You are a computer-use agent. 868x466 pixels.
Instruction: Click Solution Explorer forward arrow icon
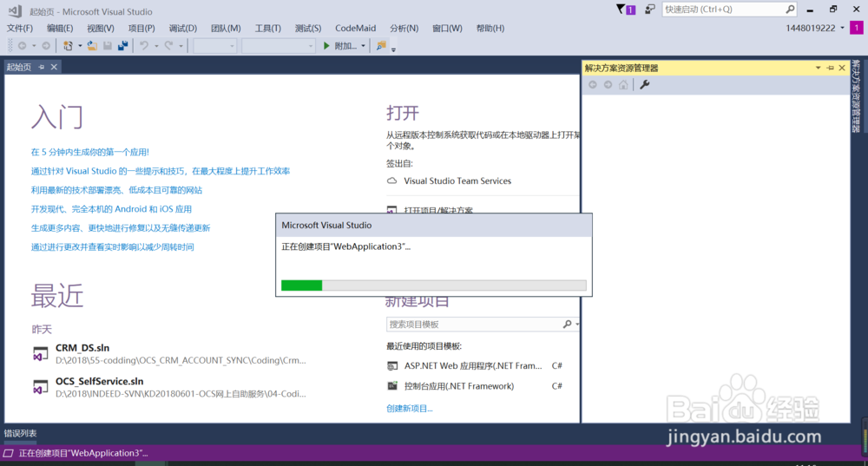click(608, 85)
